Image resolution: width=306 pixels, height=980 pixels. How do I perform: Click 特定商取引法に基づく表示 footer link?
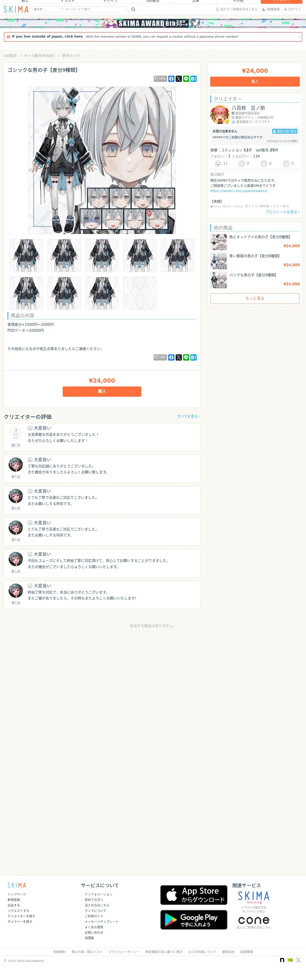click(x=164, y=952)
